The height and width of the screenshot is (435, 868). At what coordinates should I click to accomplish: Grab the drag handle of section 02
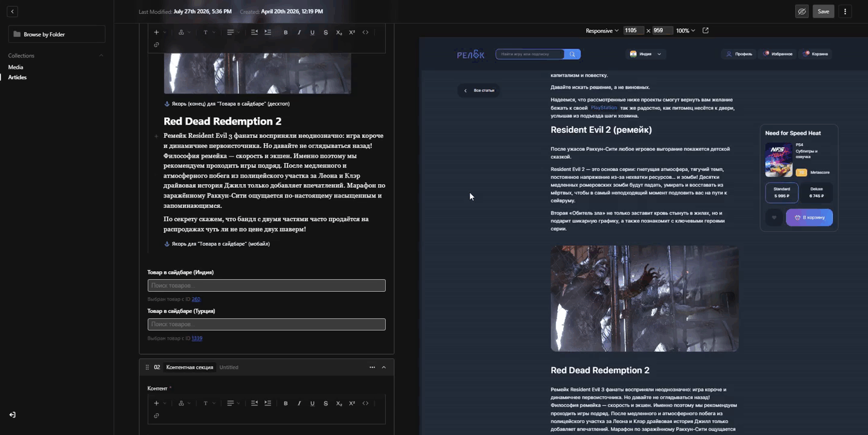click(147, 367)
